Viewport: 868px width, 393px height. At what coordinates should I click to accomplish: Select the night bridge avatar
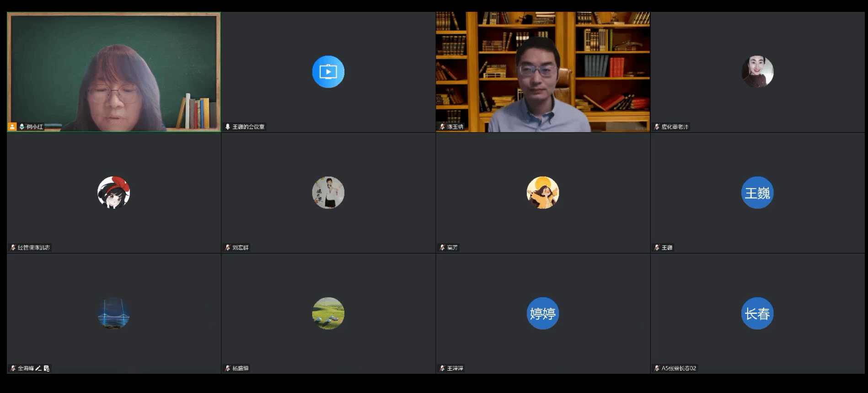point(113,313)
